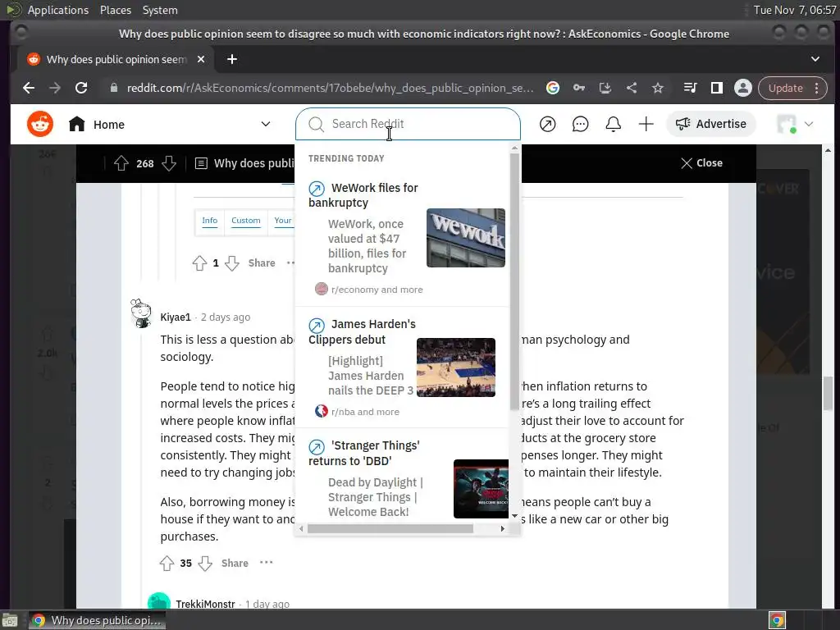Open the password key icon
Screen dimensions: 840x630
point(579,88)
